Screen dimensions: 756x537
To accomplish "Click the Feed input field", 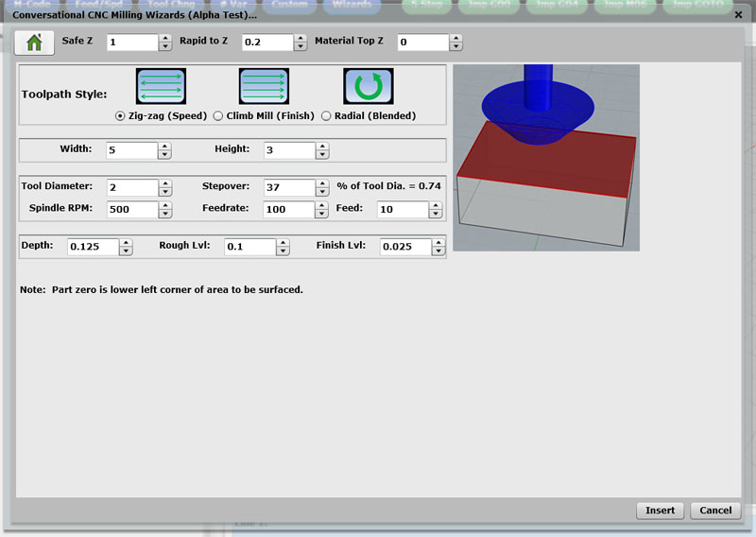I will click(x=404, y=210).
